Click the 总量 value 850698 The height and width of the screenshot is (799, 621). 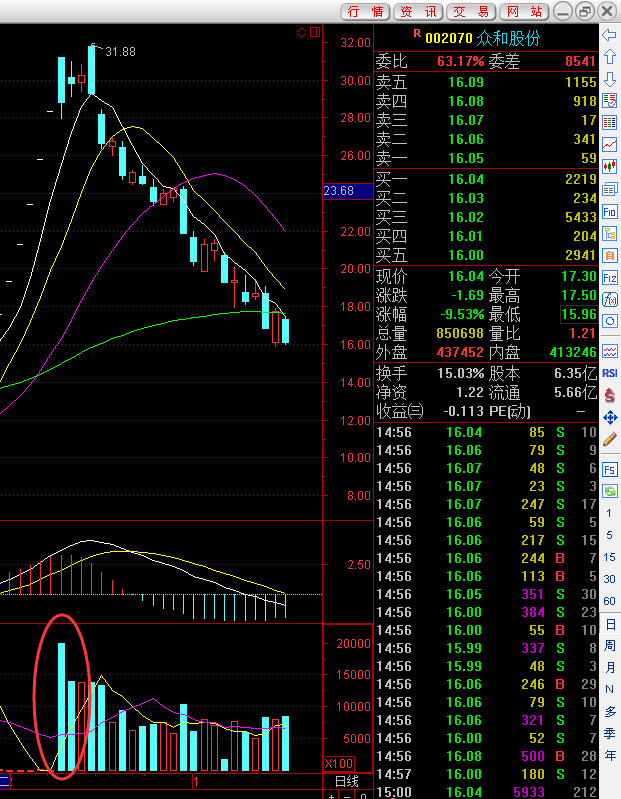tap(460, 333)
